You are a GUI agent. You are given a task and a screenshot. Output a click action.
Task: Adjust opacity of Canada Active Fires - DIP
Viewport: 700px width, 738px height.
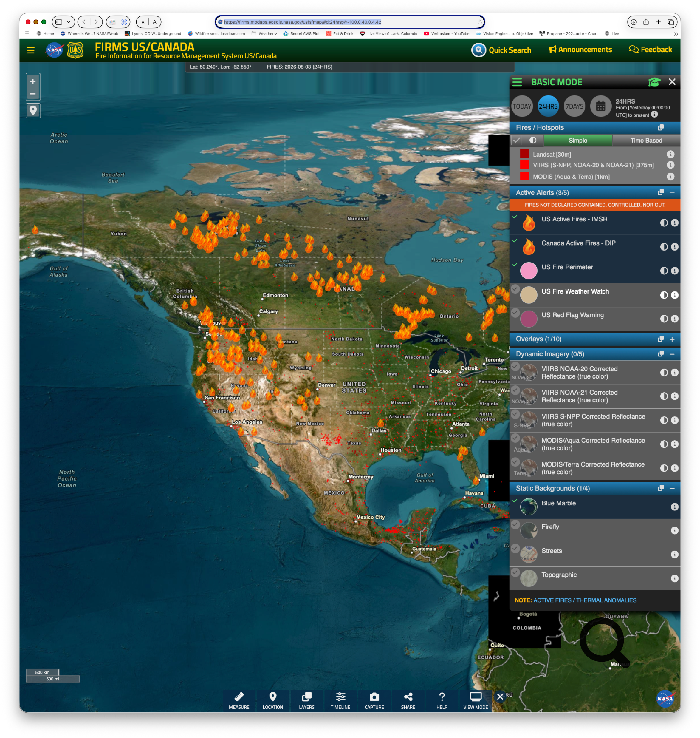[664, 247]
